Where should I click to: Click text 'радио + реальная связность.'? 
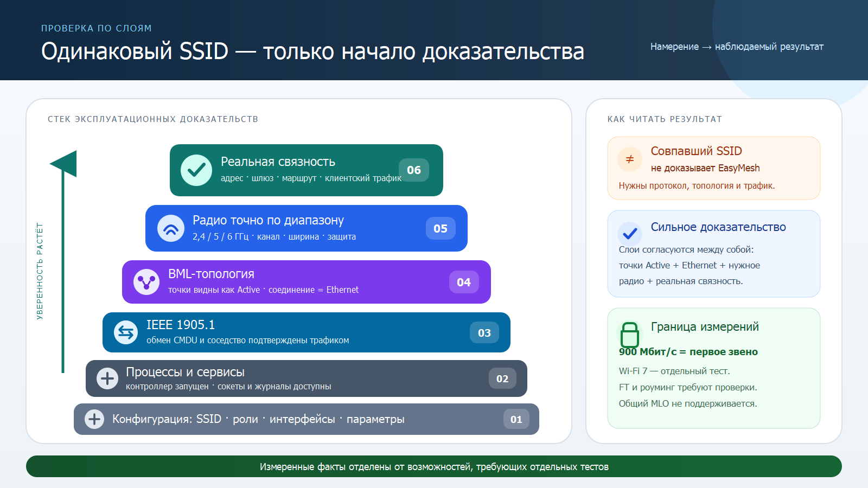pos(681,281)
